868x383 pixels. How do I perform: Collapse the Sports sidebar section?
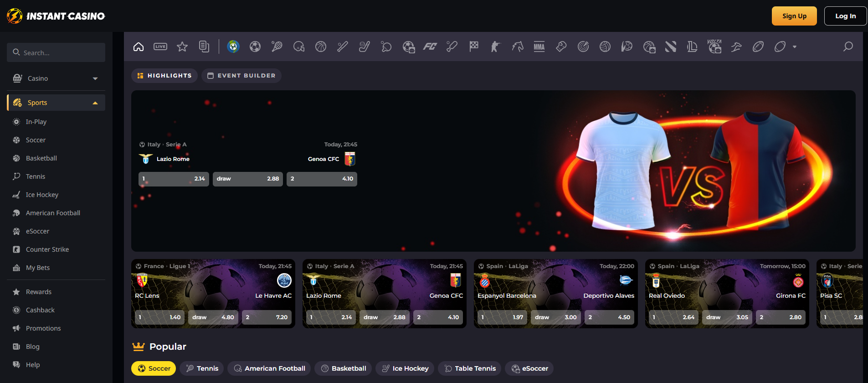(56, 103)
